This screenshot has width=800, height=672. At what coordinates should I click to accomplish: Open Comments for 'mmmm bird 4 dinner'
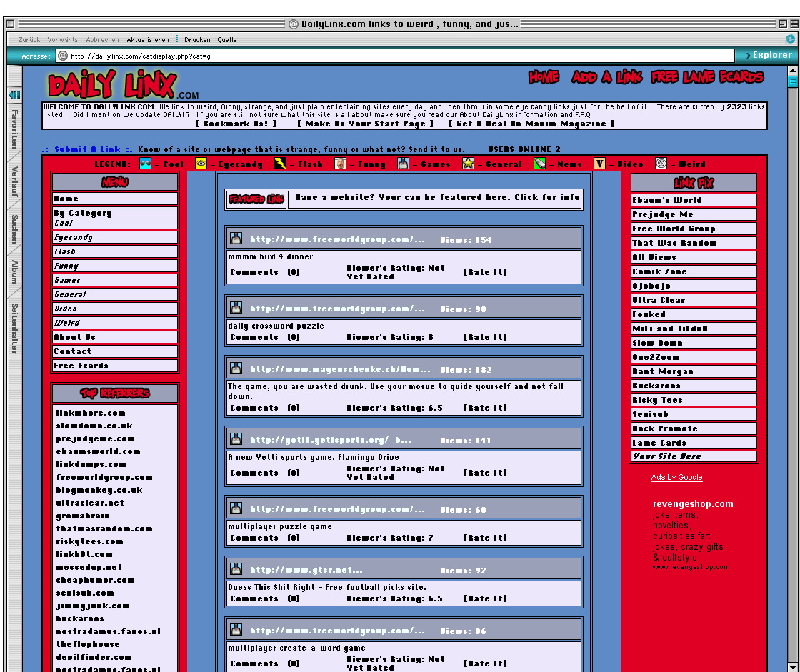click(265, 273)
